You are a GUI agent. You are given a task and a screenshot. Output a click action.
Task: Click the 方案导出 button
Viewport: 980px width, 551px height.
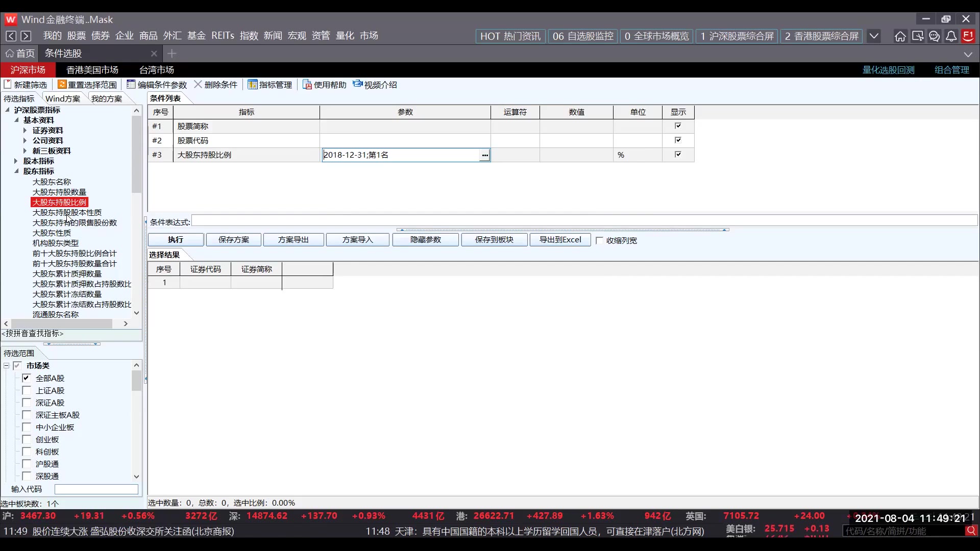coord(293,240)
